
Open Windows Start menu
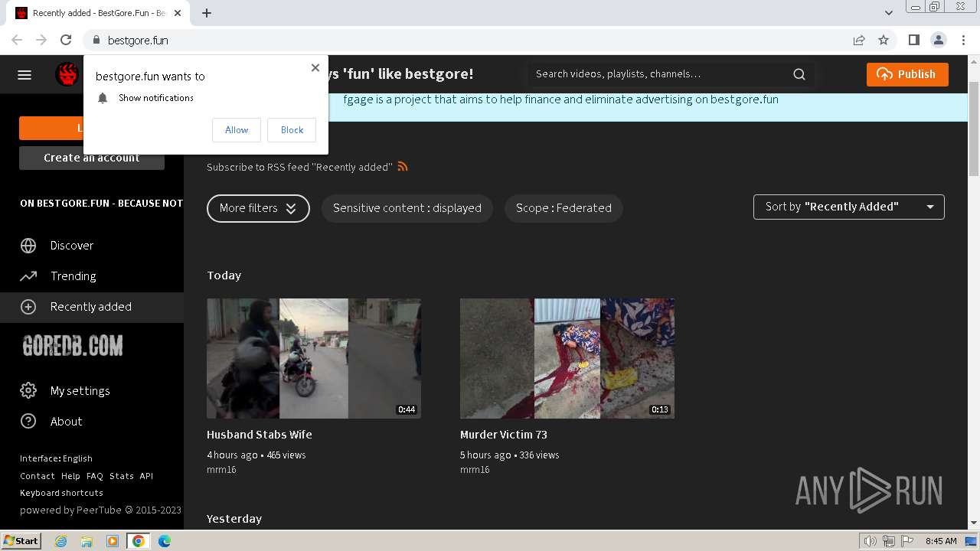tap(21, 541)
